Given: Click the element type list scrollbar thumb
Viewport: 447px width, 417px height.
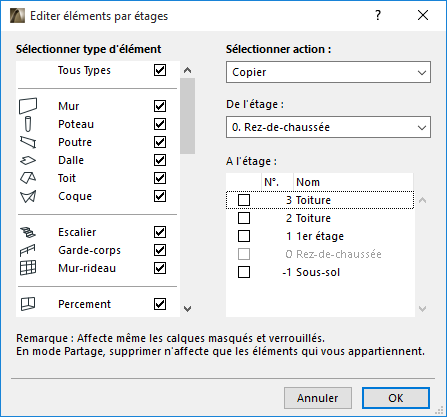Looking at the screenshot, I should coord(188,116).
